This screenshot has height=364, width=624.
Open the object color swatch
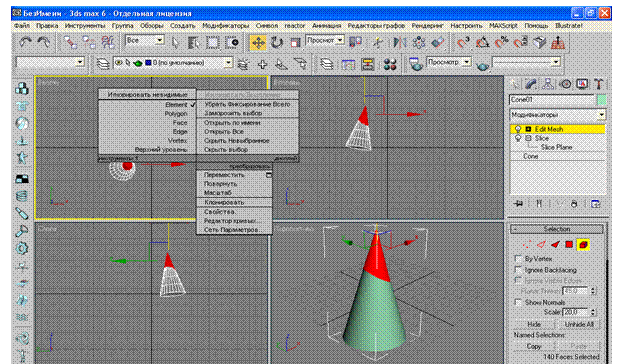pos(601,99)
